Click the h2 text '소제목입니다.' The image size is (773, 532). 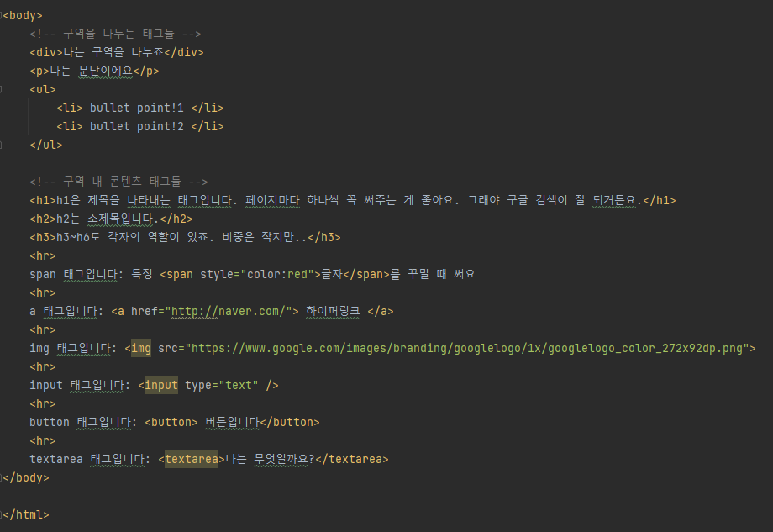tap(123, 219)
